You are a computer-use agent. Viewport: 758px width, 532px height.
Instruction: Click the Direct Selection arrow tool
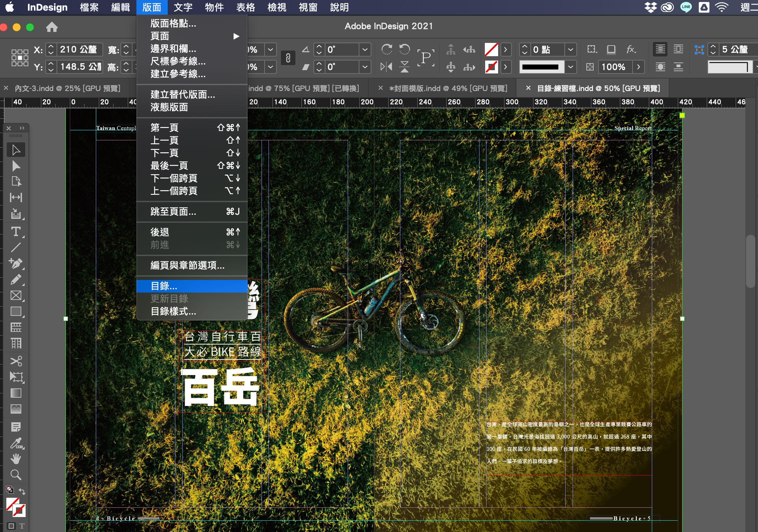tap(16, 166)
